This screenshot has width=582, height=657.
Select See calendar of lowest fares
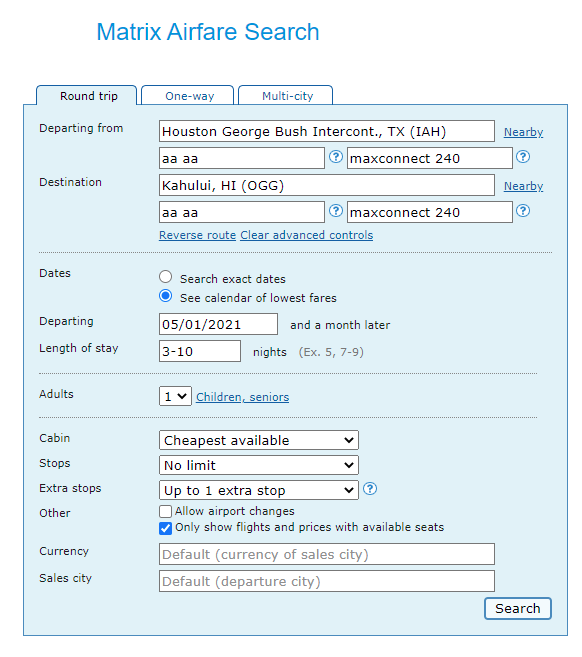tap(166, 296)
